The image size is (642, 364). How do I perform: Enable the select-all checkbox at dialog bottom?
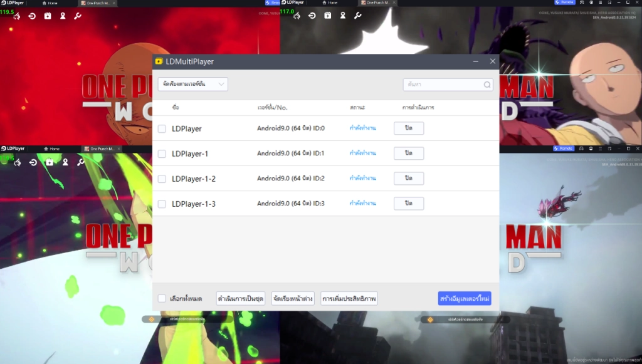pos(162,298)
